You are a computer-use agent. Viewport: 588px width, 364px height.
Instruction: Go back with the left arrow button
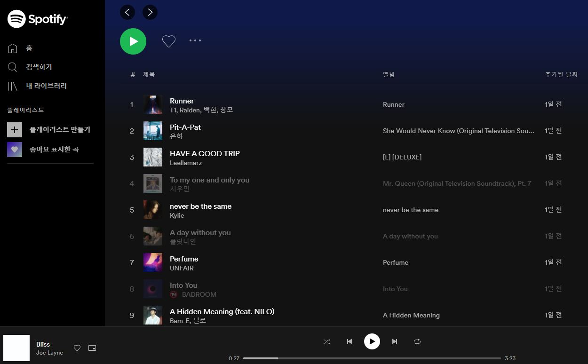(x=127, y=12)
